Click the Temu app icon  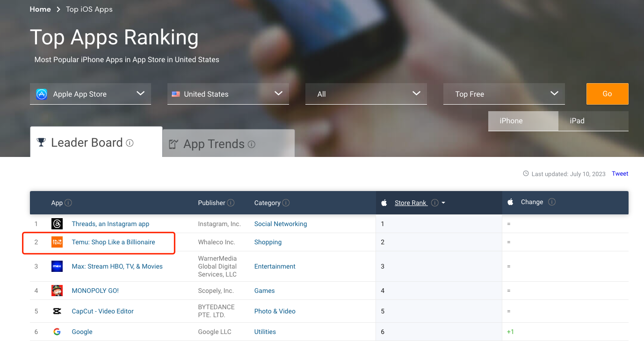point(57,242)
